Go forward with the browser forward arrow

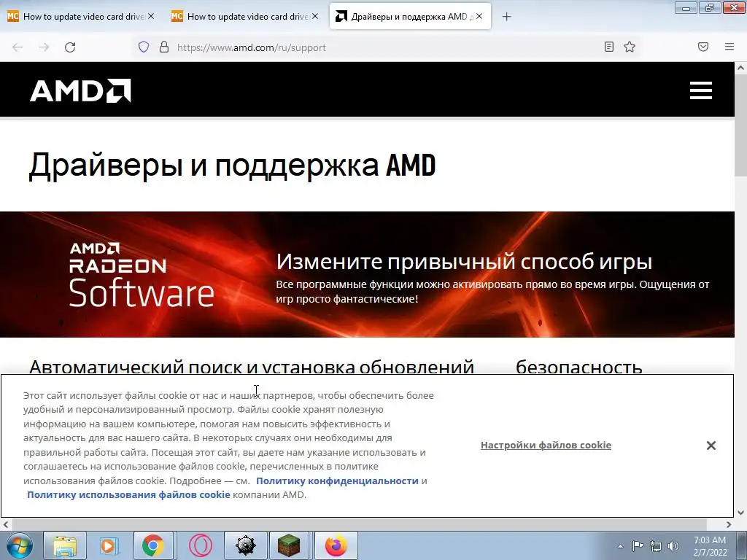pyautogui.click(x=44, y=47)
